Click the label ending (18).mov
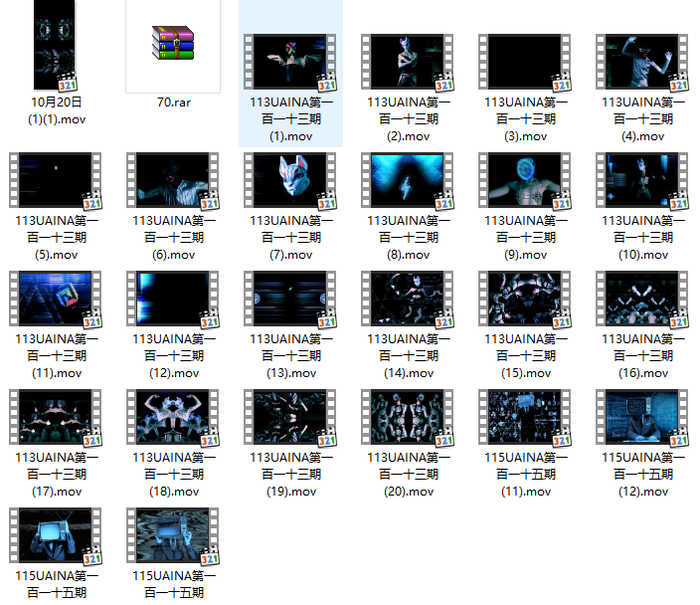 pyautogui.click(x=174, y=475)
